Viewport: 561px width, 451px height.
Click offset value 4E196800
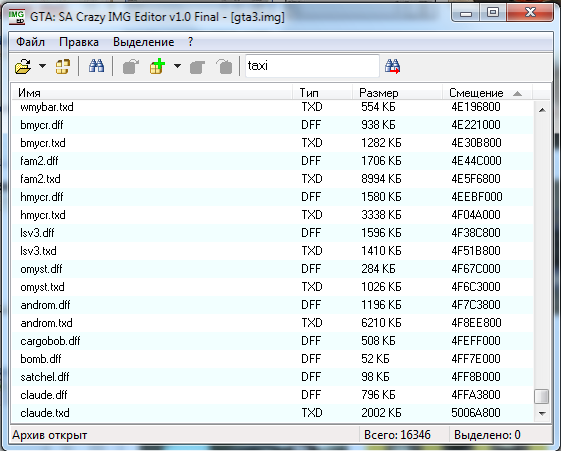[x=476, y=107]
